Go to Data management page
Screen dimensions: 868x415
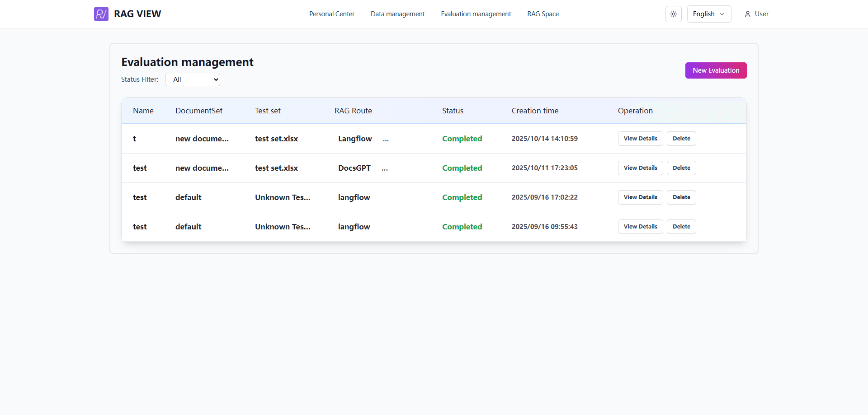[x=397, y=14]
